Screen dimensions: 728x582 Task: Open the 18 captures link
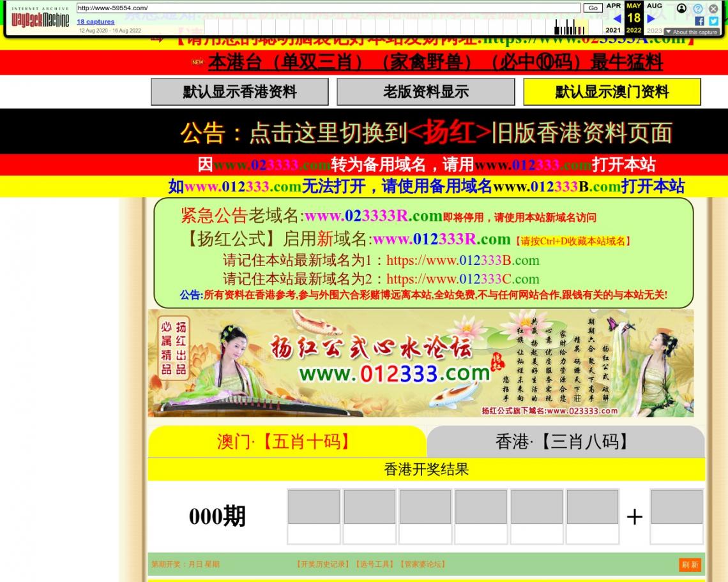tap(96, 21)
